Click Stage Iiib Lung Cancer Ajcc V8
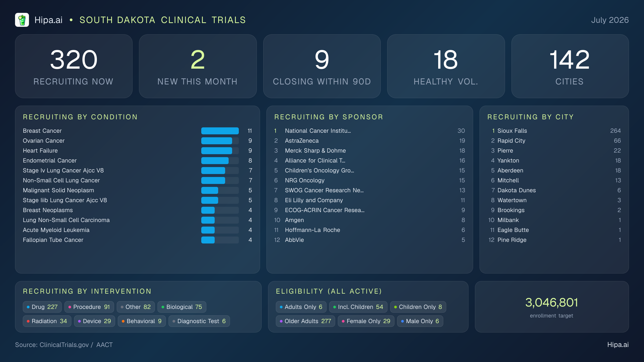The width and height of the screenshot is (644, 362). 137,200
